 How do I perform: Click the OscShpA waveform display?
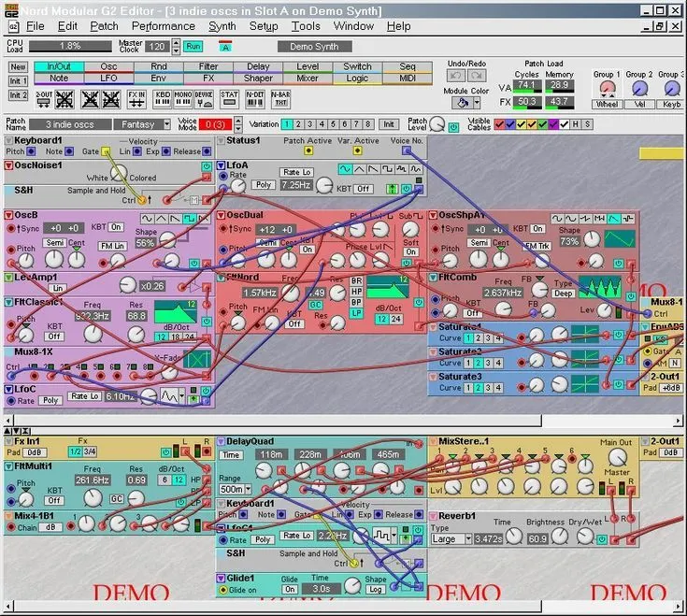point(620,239)
